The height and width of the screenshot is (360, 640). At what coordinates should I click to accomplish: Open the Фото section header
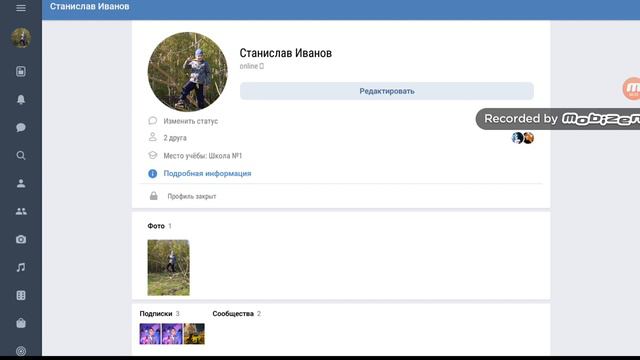pyautogui.click(x=160, y=226)
